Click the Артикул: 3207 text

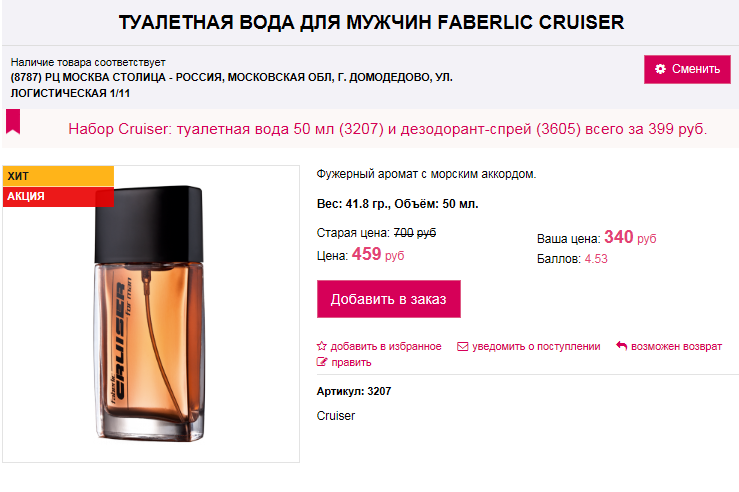click(354, 391)
